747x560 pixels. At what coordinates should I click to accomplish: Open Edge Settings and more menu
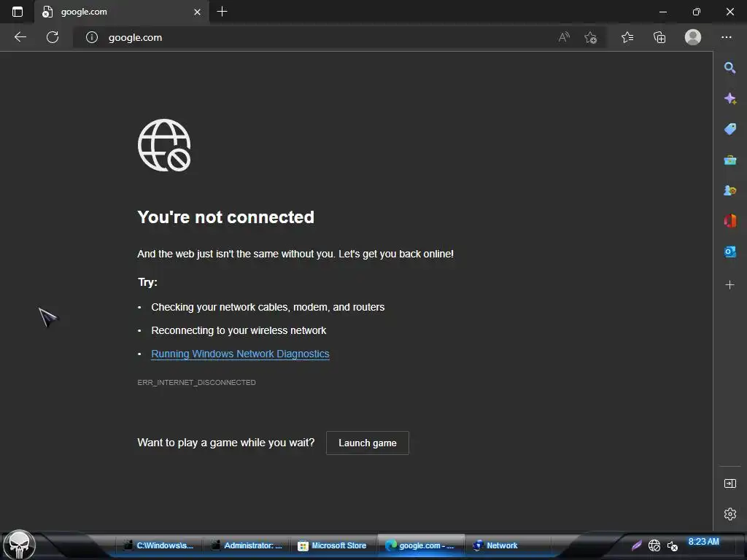point(727,37)
